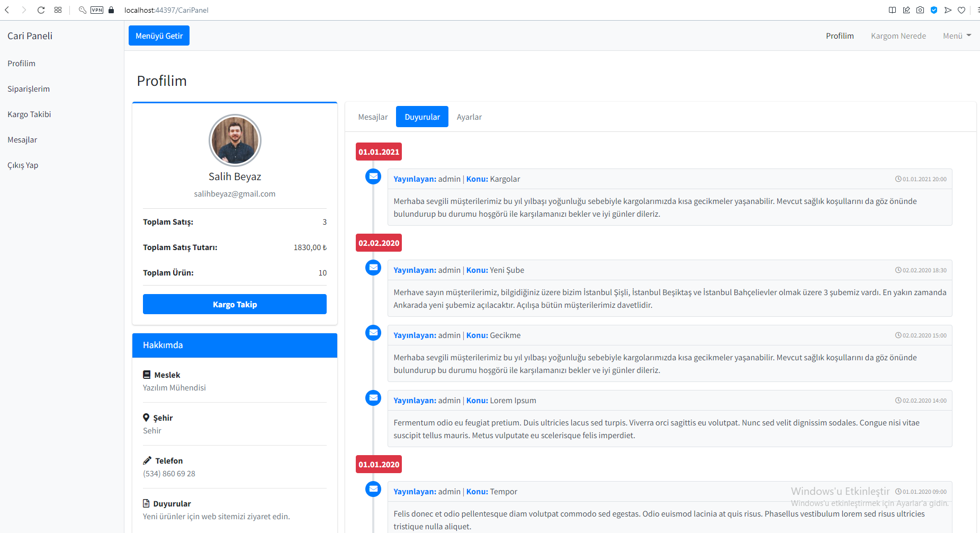Viewport: 980px width, 533px height.
Task: Click the Konu: Tempor announcement header
Action: pos(670,492)
